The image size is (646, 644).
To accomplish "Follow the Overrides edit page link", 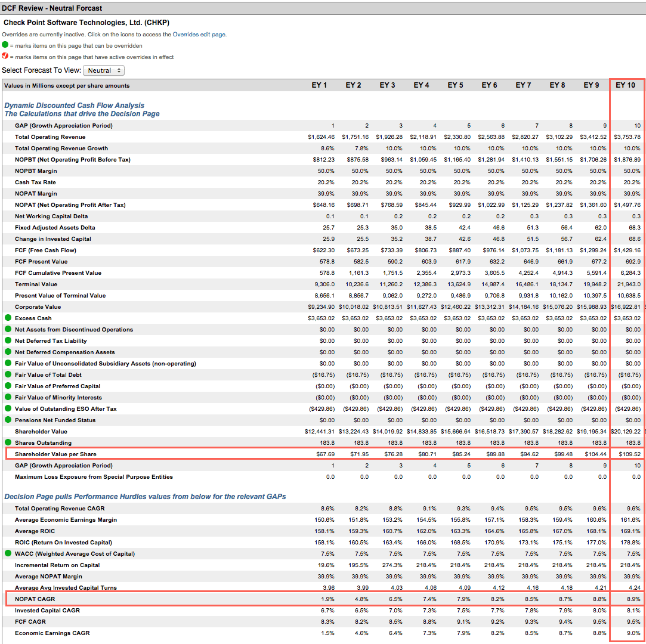I will point(199,35).
